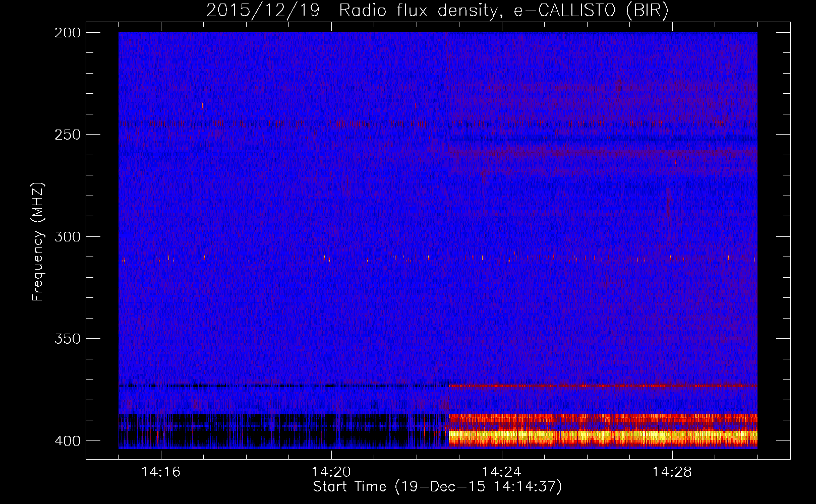Viewport: 816px width, 504px height.
Task: Click the 14:16 time tick label
Action: tap(161, 472)
